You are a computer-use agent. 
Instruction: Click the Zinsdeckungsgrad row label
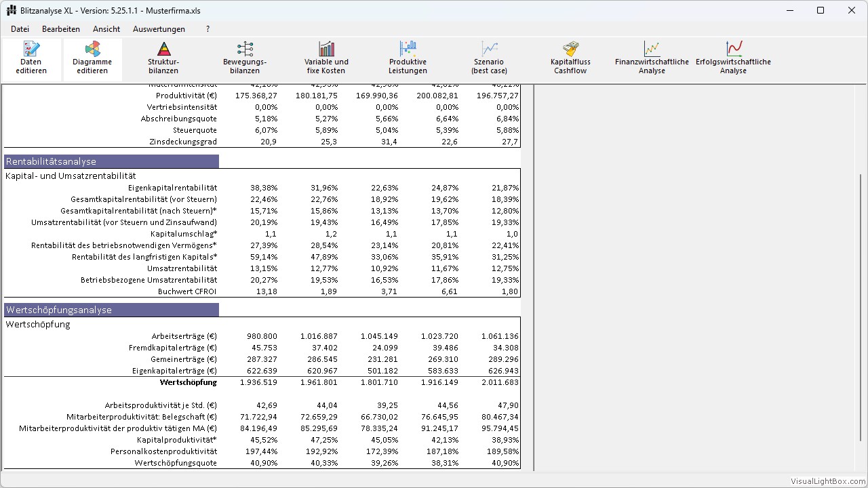(x=183, y=142)
